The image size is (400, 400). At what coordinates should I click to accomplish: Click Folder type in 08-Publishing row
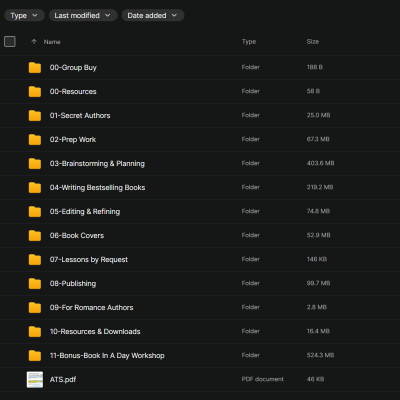point(251,283)
